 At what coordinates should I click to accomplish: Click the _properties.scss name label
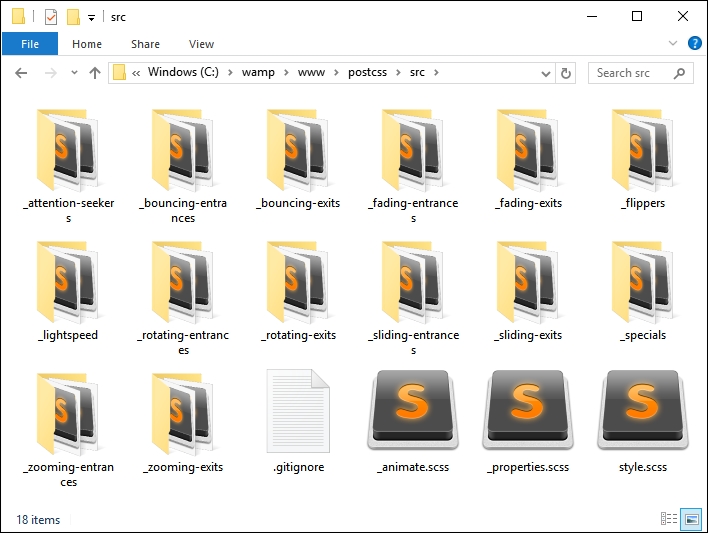[528, 467]
